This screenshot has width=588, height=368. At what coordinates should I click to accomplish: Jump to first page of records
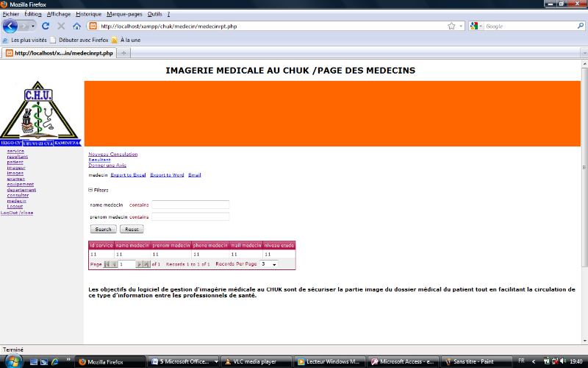[107, 264]
